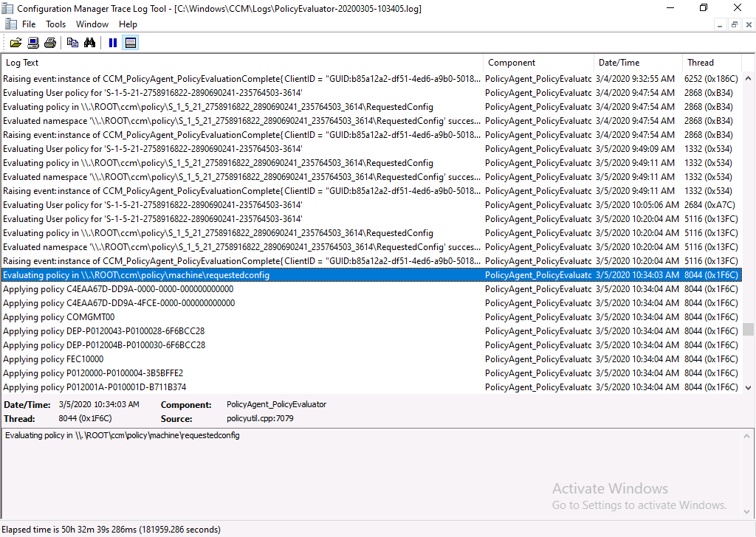Open the Help menu
This screenshot has width=756, height=537.
tap(128, 24)
